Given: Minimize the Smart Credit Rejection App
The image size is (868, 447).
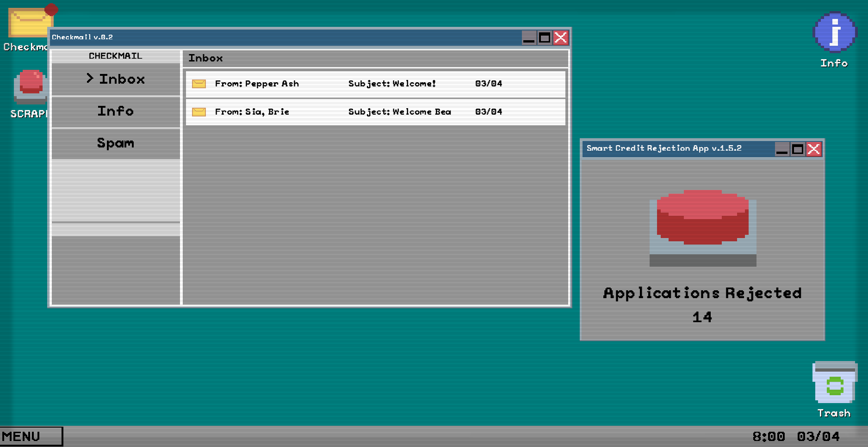Looking at the screenshot, I should pyautogui.click(x=782, y=149).
